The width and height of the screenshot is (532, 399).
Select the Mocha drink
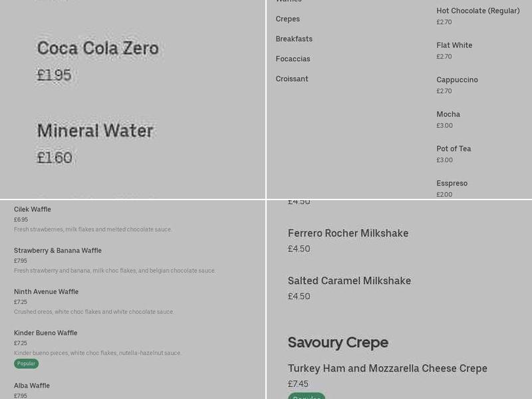448,114
